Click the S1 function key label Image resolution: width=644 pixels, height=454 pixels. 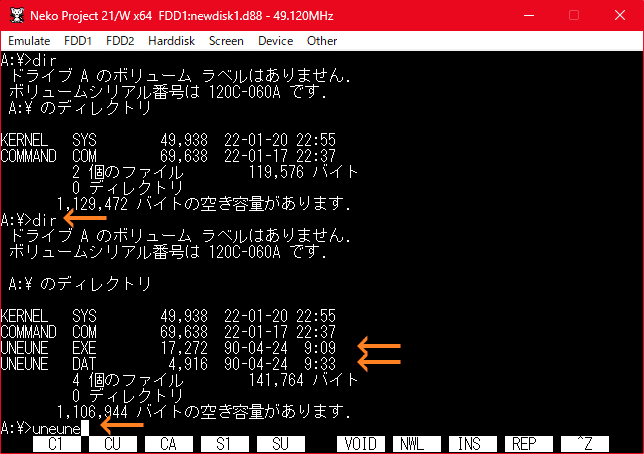(224, 444)
